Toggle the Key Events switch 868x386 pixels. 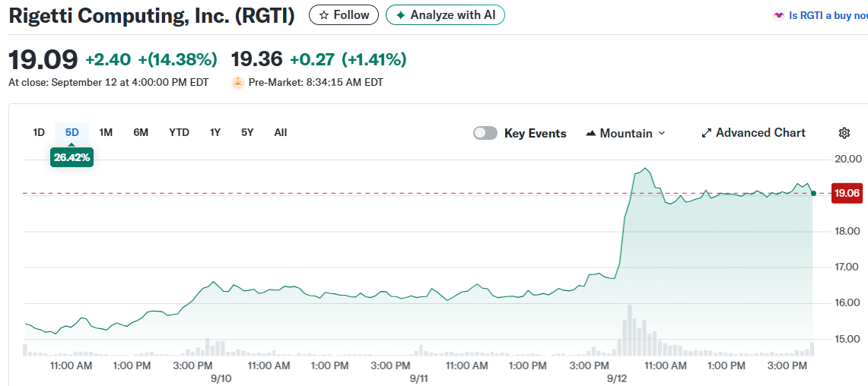tap(485, 133)
